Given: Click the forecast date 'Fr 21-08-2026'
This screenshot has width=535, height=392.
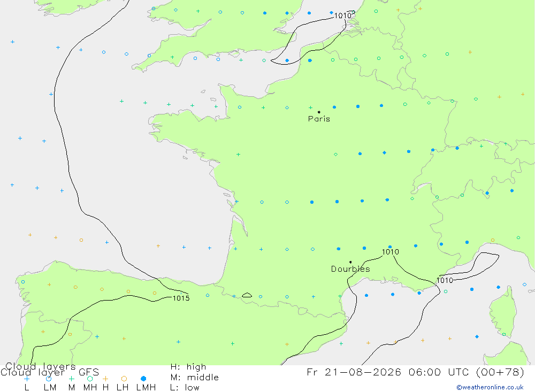Looking at the screenshot, I should click(354, 372).
